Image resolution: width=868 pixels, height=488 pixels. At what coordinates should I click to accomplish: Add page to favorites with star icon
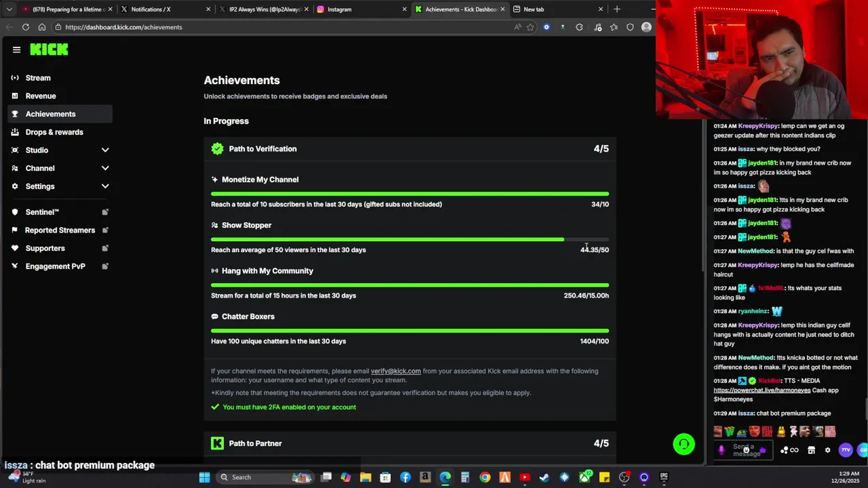coord(530,27)
